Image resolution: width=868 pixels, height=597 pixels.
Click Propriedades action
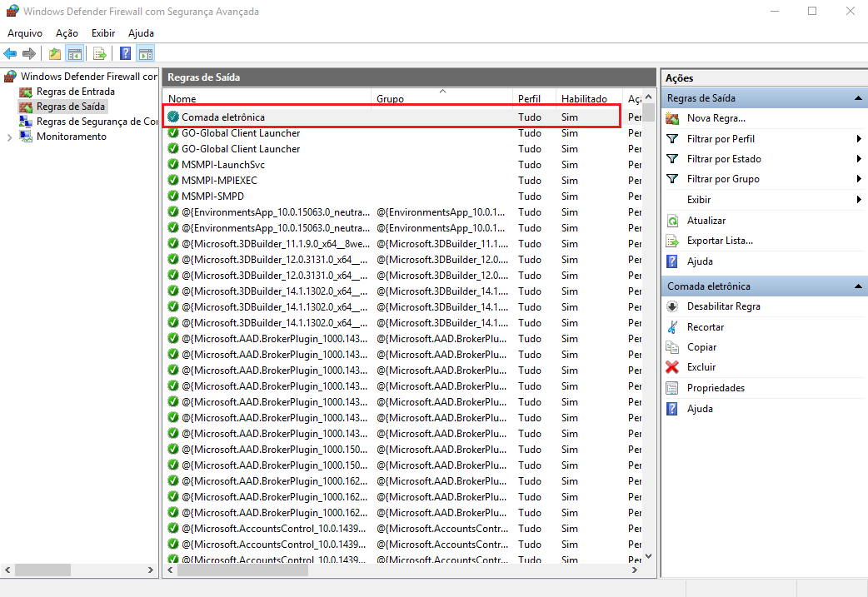coord(716,388)
